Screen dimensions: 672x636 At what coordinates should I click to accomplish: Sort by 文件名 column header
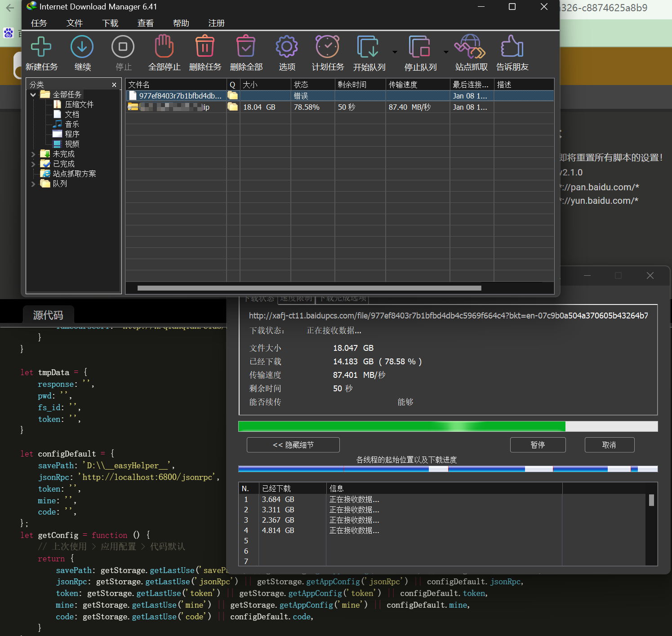tap(176, 85)
